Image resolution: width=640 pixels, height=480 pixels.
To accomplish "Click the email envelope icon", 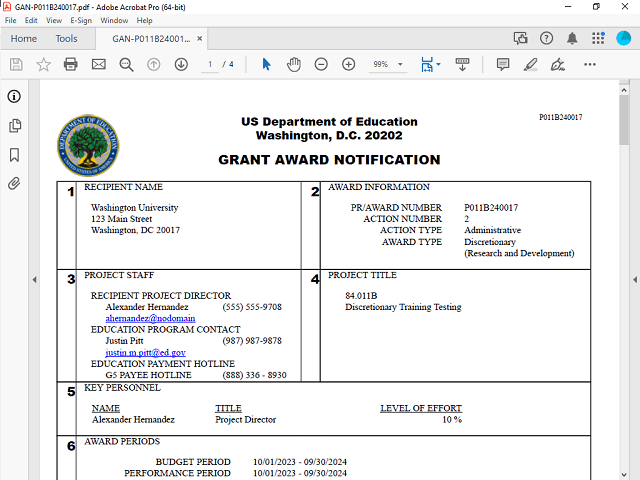I will [98, 64].
